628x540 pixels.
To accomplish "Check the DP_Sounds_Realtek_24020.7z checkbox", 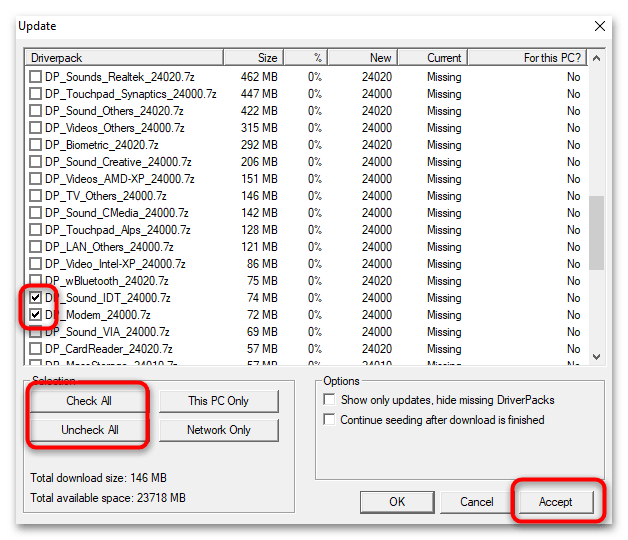I will (36, 77).
